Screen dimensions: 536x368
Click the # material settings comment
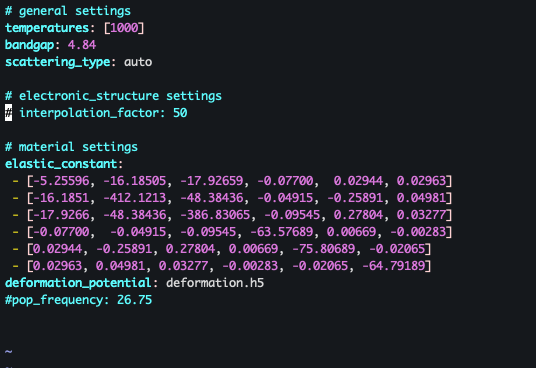[x=71, y=147]
